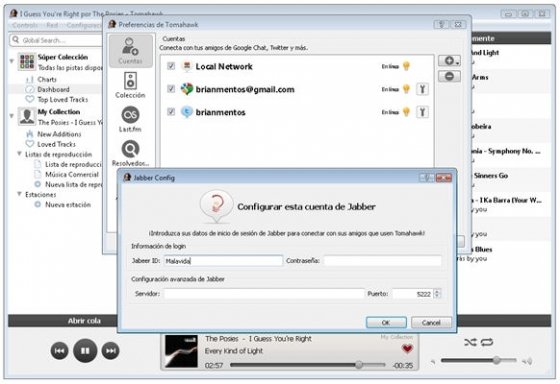Click the volume slider handle
This screenshot has width=560, height=384.
[x=496, y=360]
